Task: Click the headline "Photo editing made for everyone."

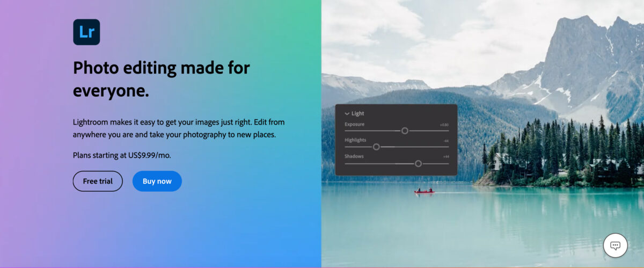Action: [161, 79]
